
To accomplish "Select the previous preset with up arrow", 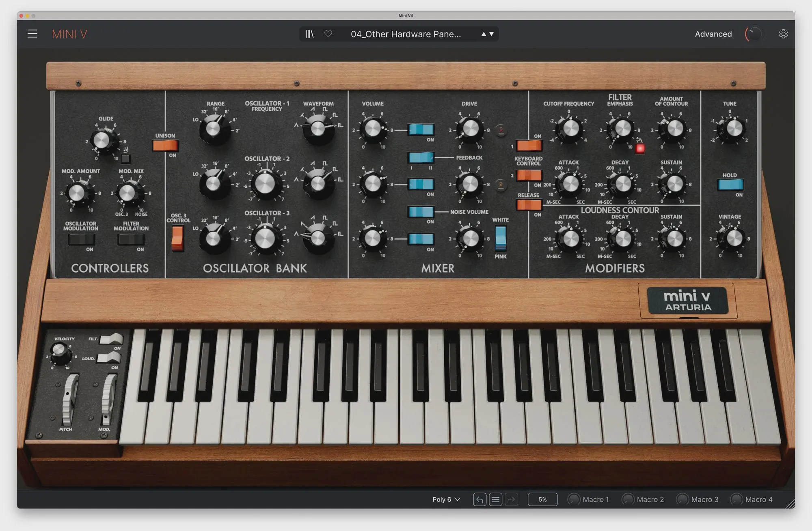I will (x=484, y=34).
